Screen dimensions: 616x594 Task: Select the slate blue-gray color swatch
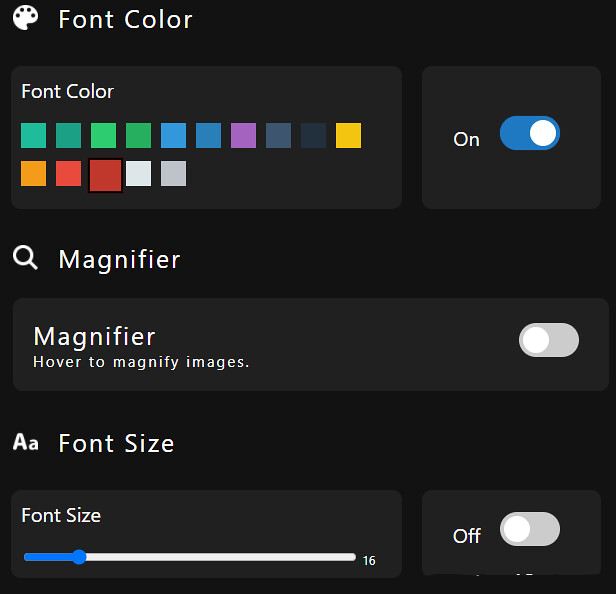point(278,136)
